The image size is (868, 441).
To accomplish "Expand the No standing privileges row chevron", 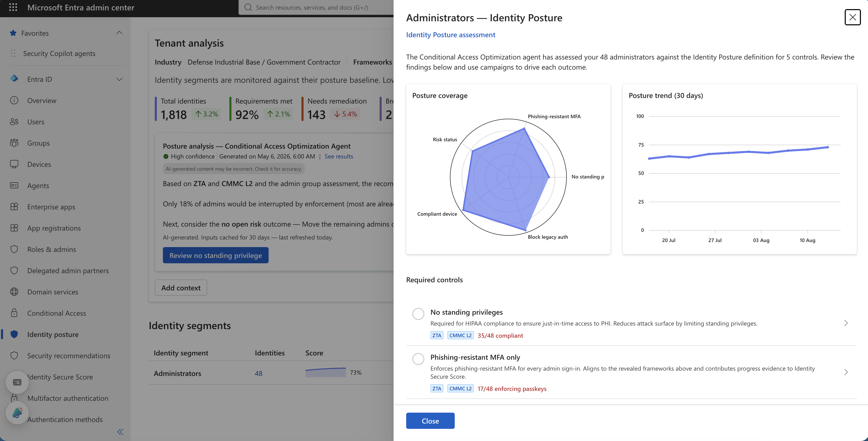I will (x=846, y=323).
